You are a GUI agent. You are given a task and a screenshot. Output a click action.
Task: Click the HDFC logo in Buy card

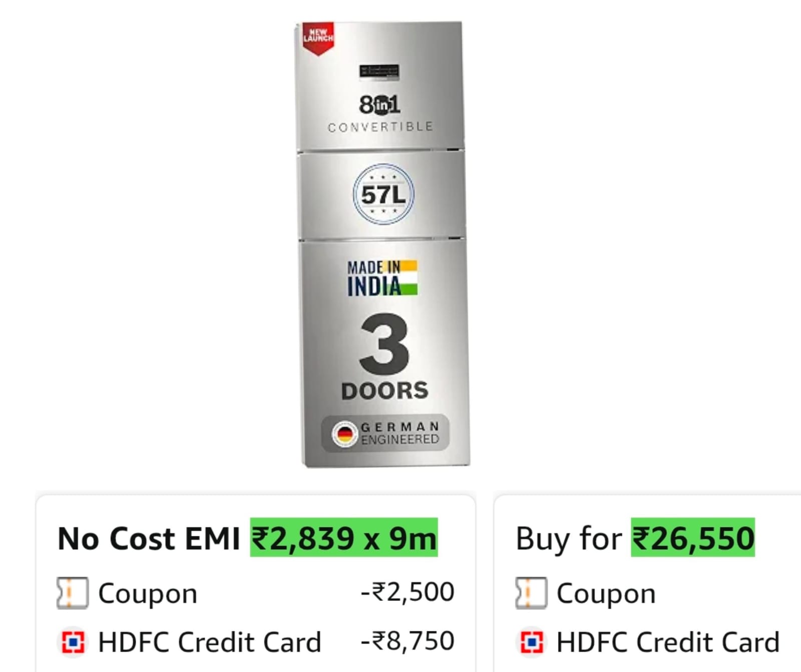pyautogui.click(x=531, y=642)
